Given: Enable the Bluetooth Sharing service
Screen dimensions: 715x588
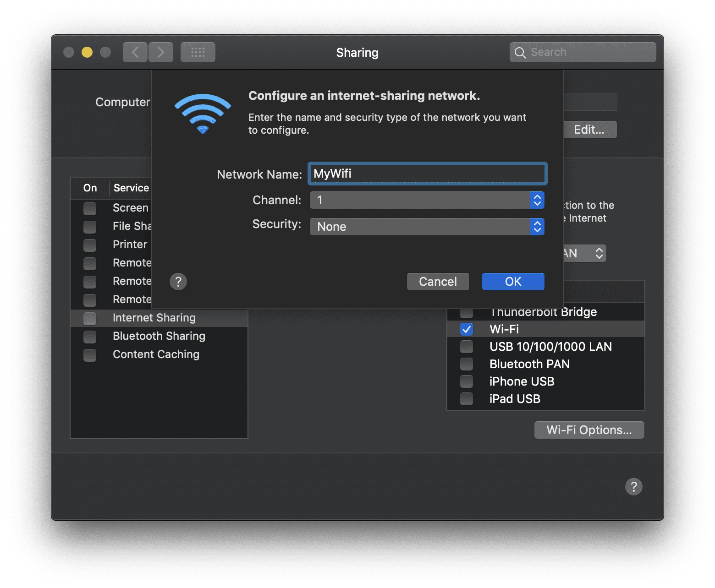Looking at the screenshot, I should [89, 337].
